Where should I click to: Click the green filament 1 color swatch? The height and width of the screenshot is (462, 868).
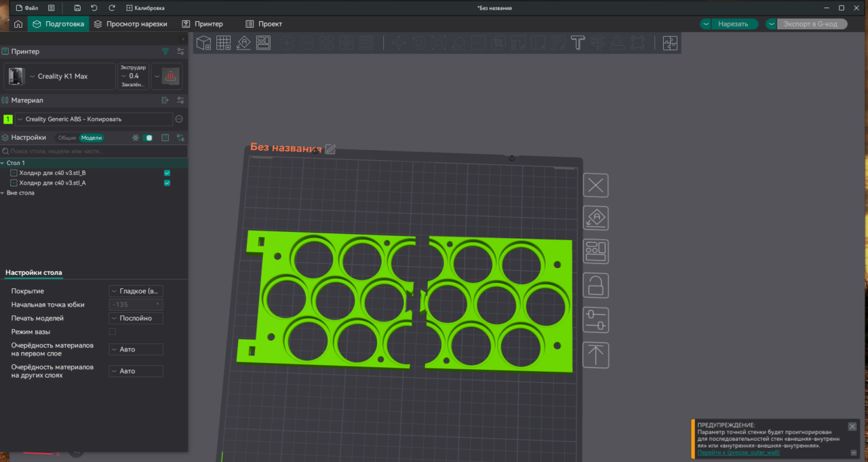tap(8, 119)
